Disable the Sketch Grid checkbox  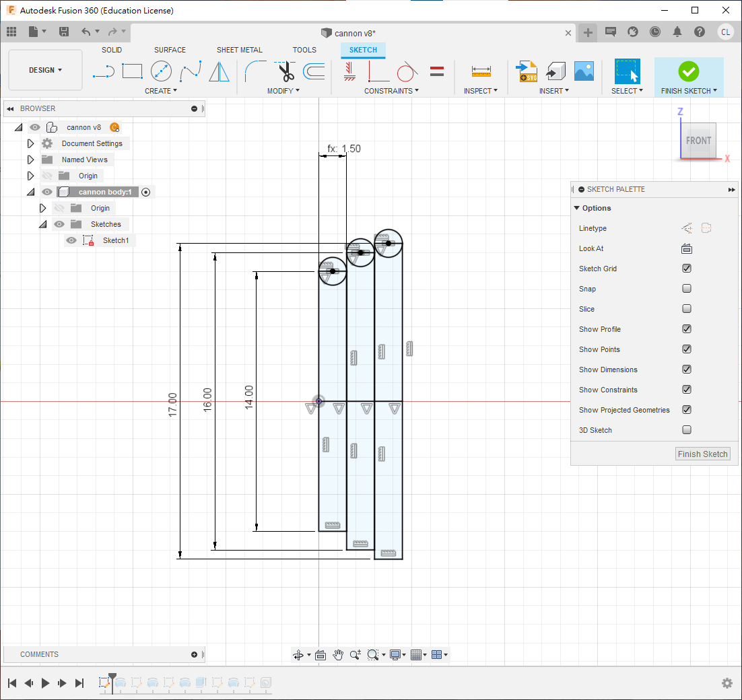coord(687,269)
